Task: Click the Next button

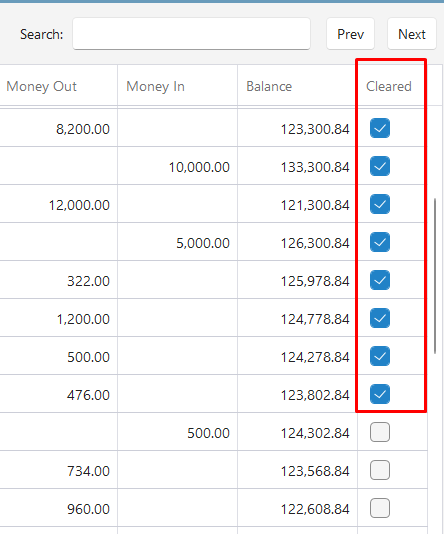Action: (x=412, y=34)
